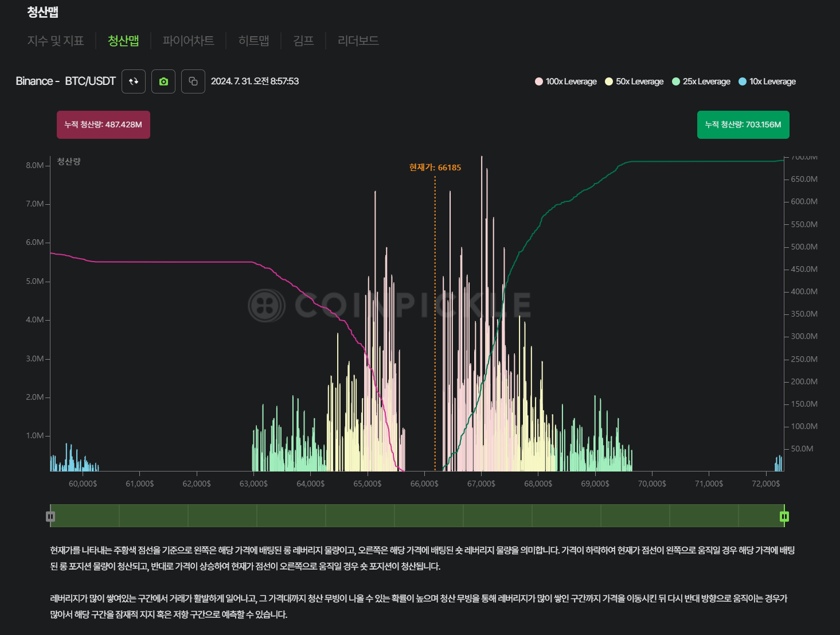Click the green 누적 청산량 703.156M badge
The image size is (840, 635).
[743, 124]
